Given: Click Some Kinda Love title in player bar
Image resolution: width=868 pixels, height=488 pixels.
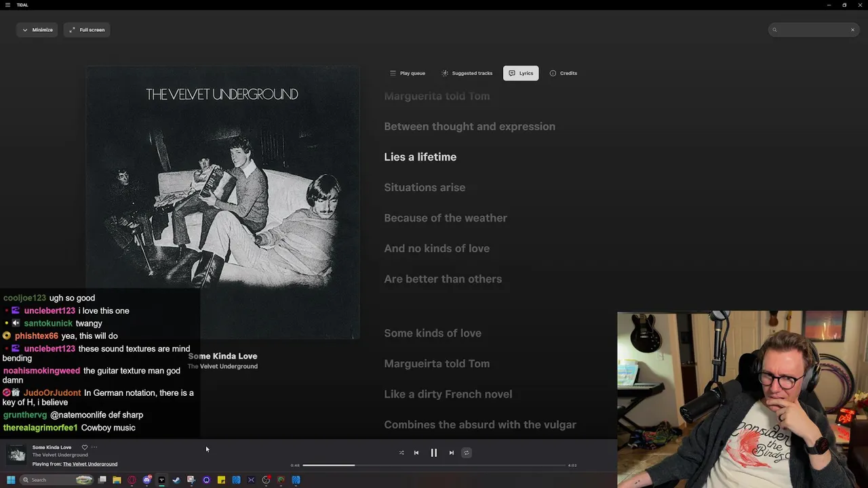Looking at the screenshot, I should tap(52, 447).
